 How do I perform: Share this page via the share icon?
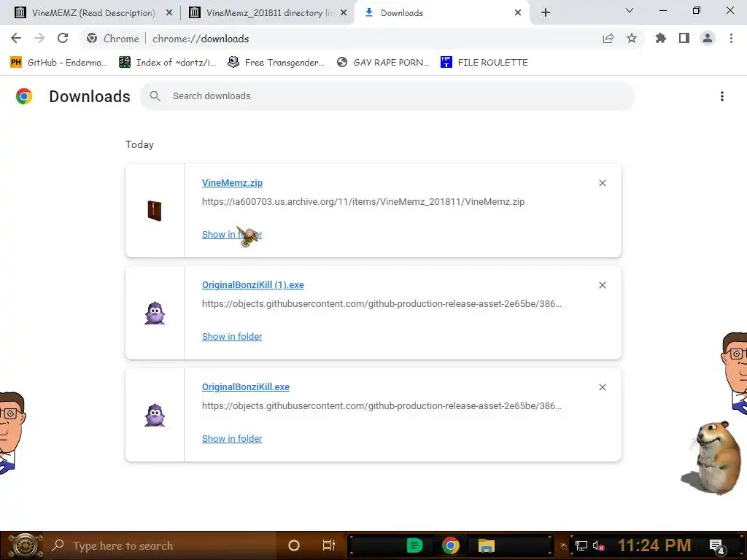608,39
